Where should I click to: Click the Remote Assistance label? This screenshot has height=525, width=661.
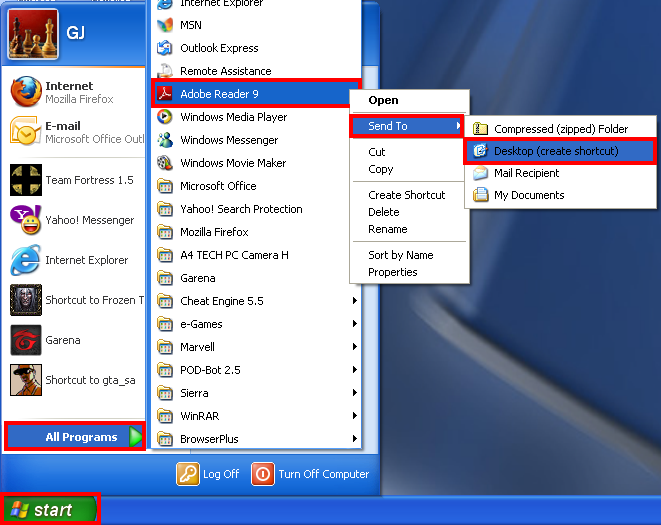click(226, 71)
